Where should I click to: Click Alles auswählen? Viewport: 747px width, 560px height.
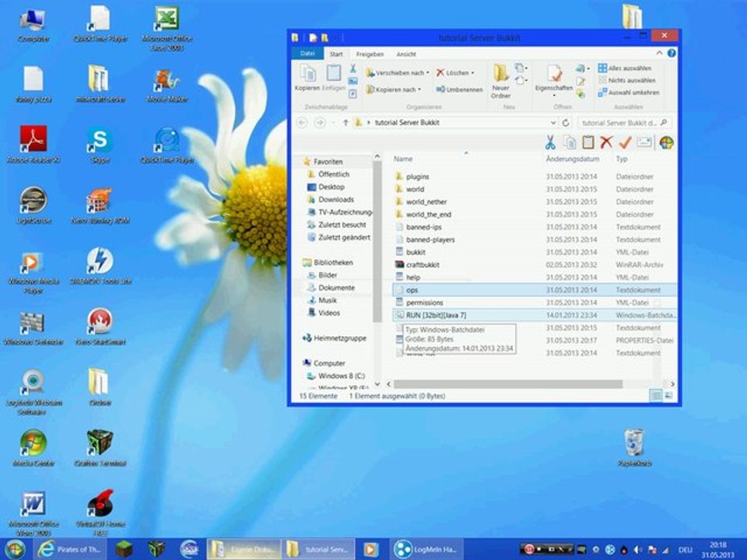coord(628,68)
